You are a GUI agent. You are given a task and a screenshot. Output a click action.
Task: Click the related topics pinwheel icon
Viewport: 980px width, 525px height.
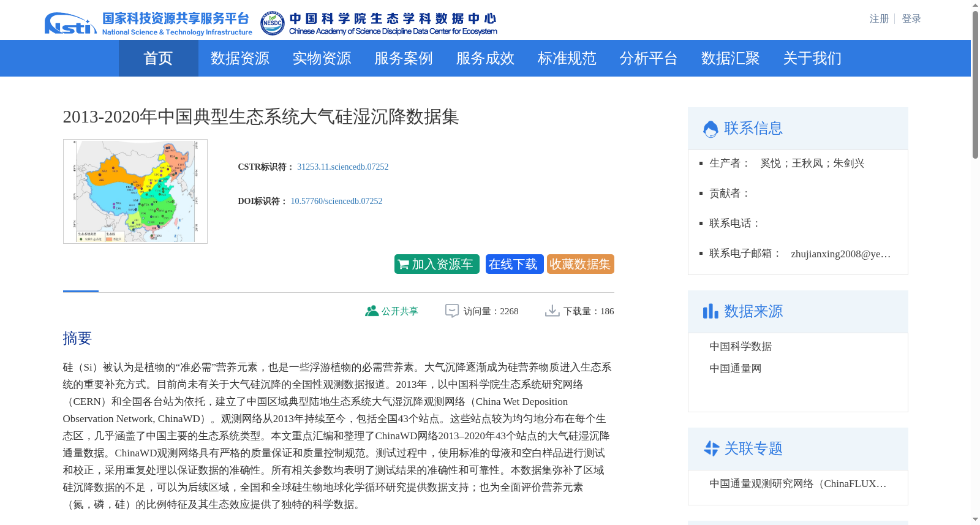point(711,448)
